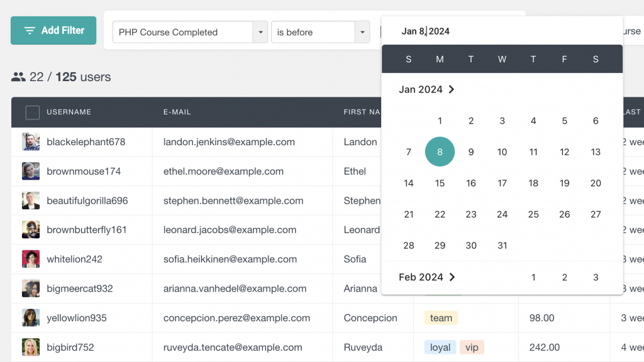The height and width of the screenshot is (362, 644).
Task: Click blackelephant678's avatar thumbnail
Action: click(31, 142)
